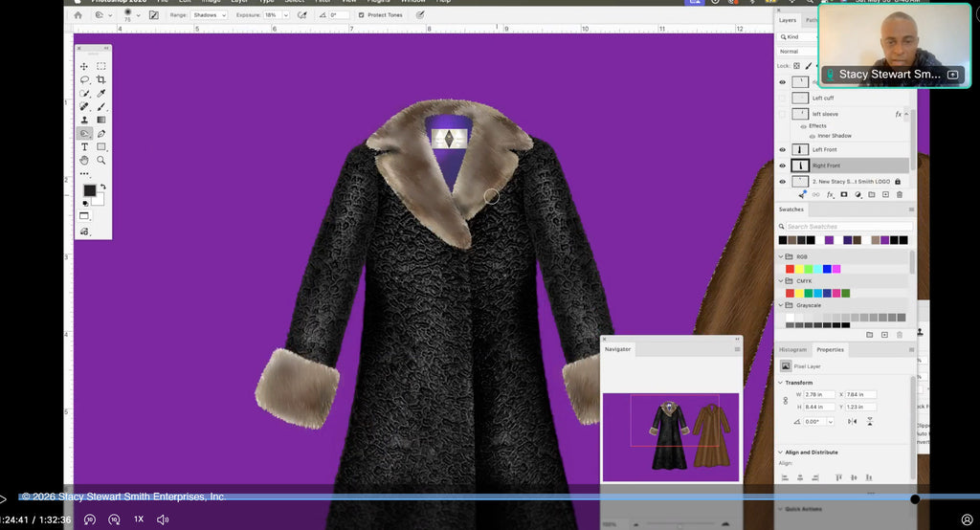Add a new adjustment layer
The image size is (980, 530).
858,195
